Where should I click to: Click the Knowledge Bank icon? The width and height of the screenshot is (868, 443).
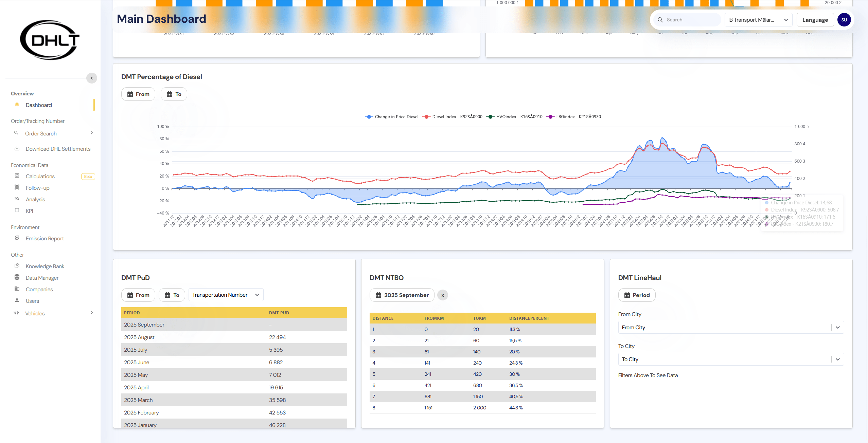[17, 266]
